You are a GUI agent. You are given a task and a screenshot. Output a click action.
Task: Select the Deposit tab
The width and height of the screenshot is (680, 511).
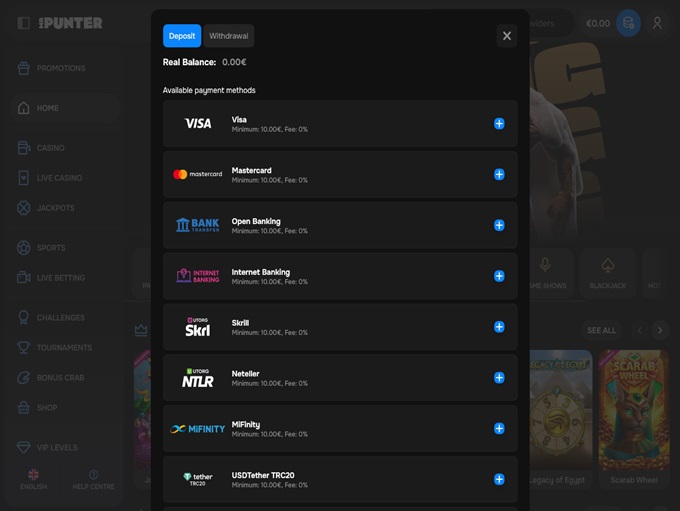pyautogui.click(x=182, y=36)
